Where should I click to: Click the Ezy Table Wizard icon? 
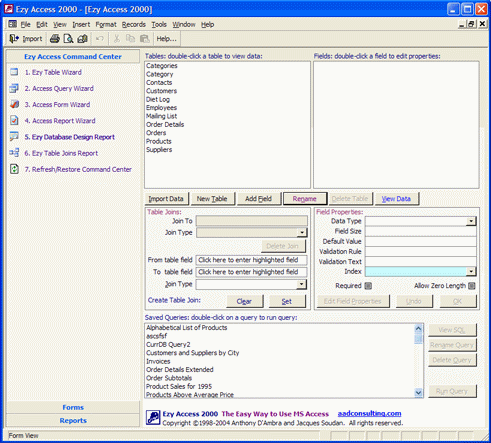point(14,72)
